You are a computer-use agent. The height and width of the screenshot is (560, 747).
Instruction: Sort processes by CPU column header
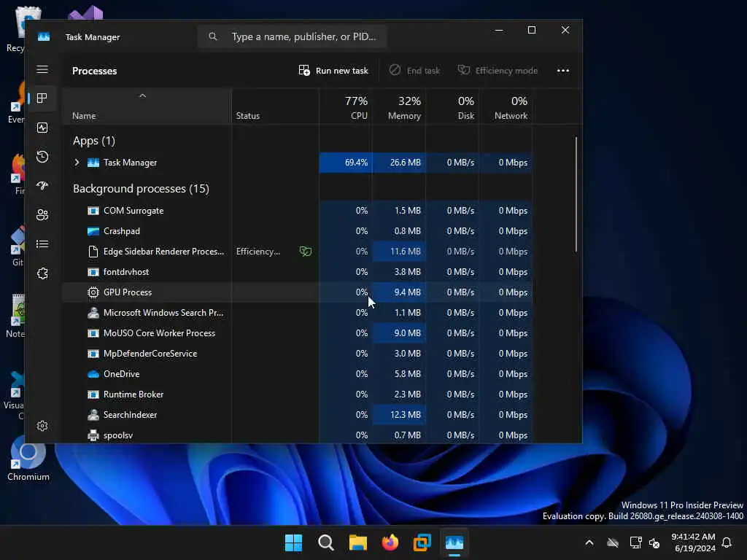coord(345,106)
